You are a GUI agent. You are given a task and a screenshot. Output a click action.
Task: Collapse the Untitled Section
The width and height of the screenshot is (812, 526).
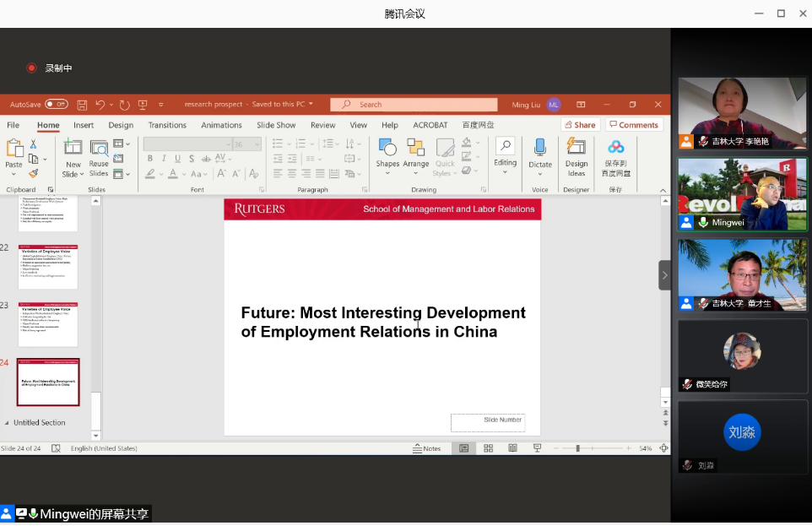(x=8, y=423)
